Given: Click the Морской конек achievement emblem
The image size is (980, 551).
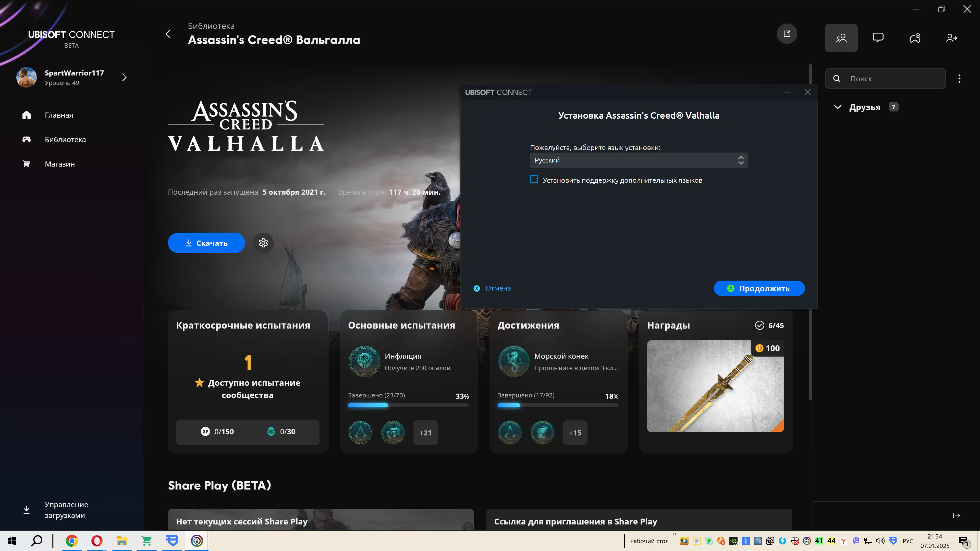Looking at the screenshot, I should (513, 361).
